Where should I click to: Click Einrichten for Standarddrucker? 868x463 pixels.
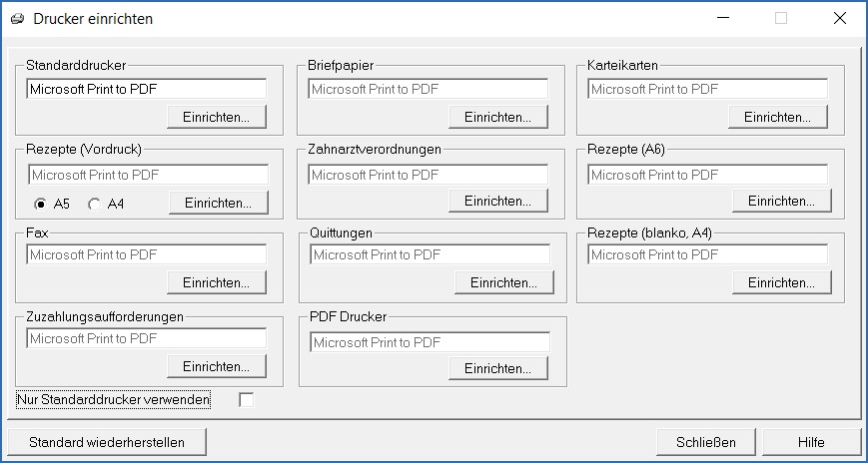[x=217, y=117]
